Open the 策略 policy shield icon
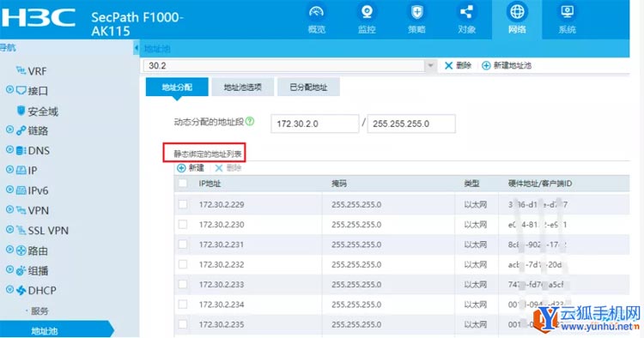Image resolution: width=644 pixels, height=338 pixels. pos(416,12)
